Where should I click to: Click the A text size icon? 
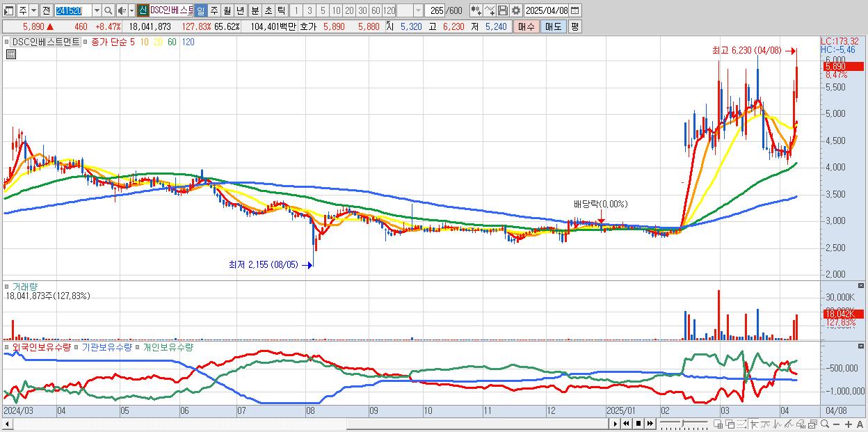860,424
